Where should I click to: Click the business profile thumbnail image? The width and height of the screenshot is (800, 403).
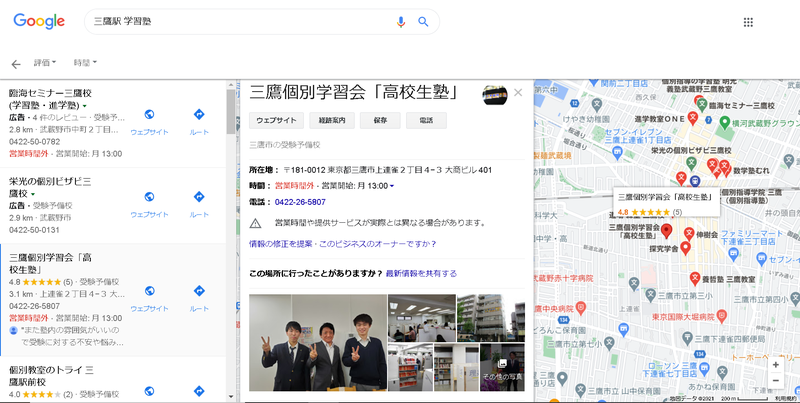tap(495, 95)
